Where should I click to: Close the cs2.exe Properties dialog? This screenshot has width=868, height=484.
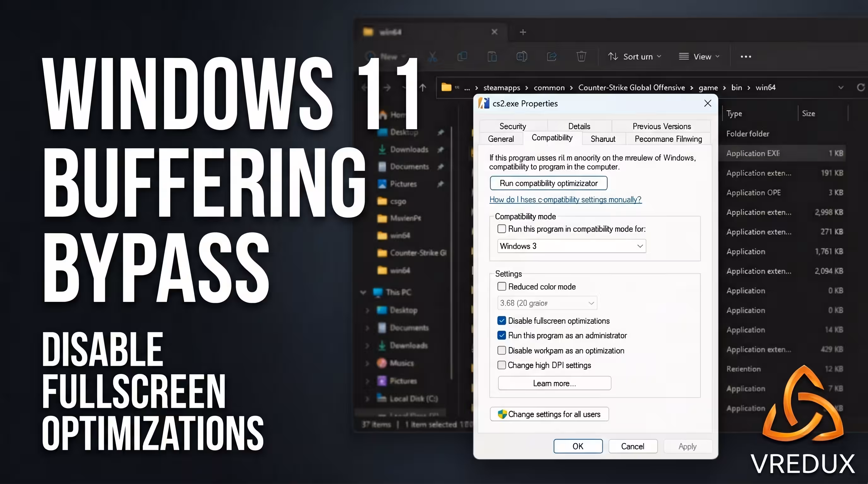[x=707, y=103]
